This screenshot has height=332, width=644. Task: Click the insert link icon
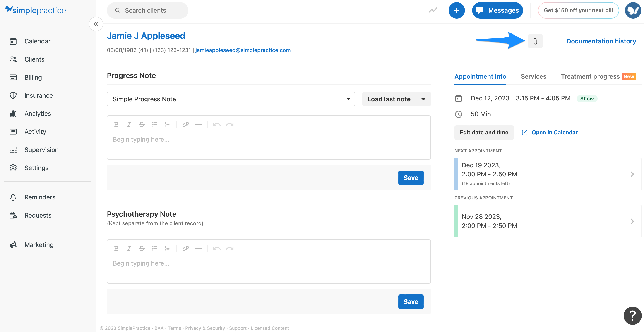tap(185, 124)
